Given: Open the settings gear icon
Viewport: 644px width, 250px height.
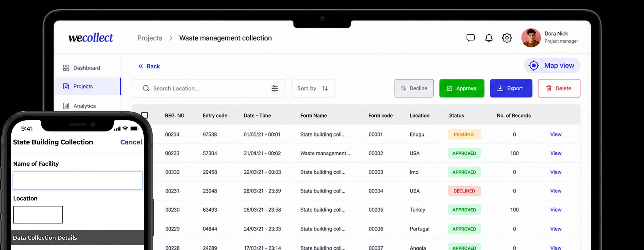Looking at the screenshot, I should click(507, 38).
